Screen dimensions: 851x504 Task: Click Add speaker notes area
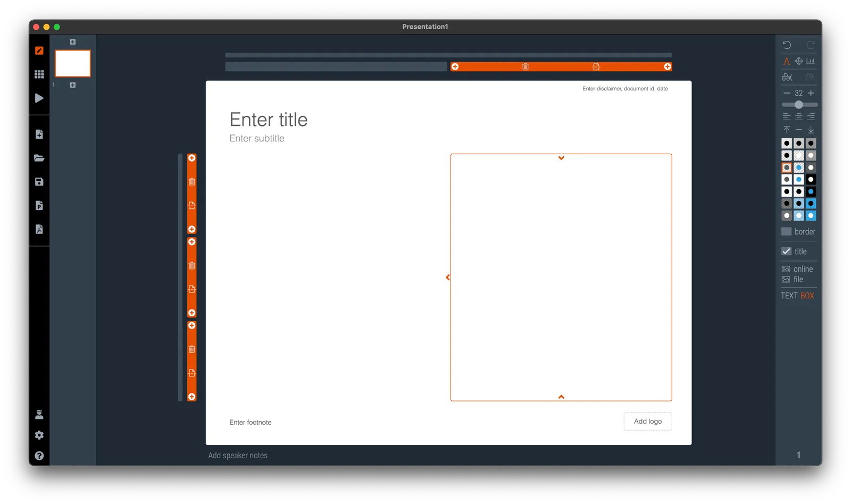pyautogui.click(x=238, y=456)
